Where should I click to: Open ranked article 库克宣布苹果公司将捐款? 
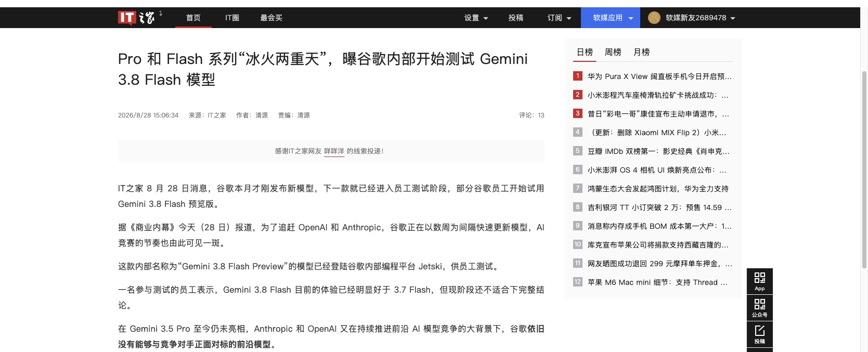(x=658, y=245)
